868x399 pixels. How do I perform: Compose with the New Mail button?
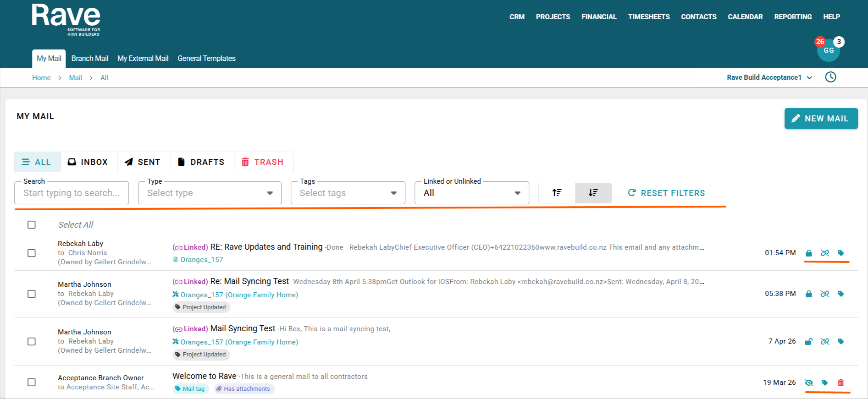(x=821, y=118)
